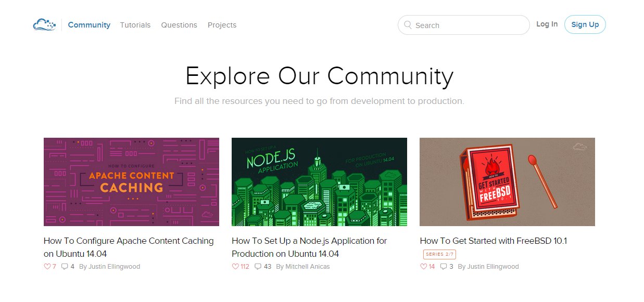This screenshot has width=644, height=302.
Task: Open the Node.js Application thumbnail image
Action: click(319, 182)
